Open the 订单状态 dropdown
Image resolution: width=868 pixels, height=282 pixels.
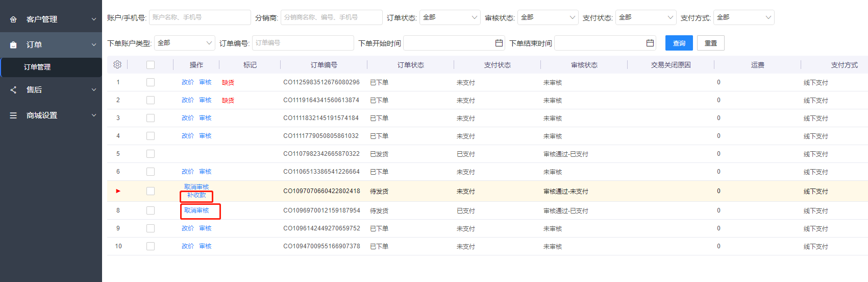[450, 17]
